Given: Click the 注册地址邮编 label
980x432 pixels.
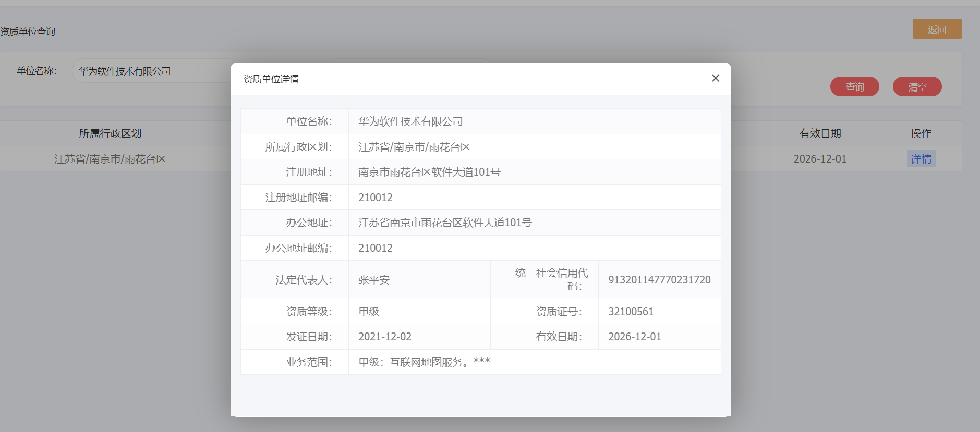Looking at the screenshot, I should click(x=298, y=198).
